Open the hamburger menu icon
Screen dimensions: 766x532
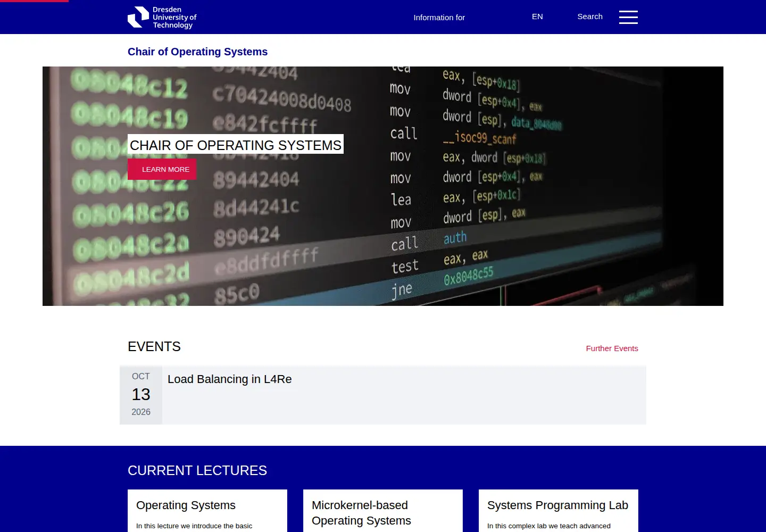(628, 17)
